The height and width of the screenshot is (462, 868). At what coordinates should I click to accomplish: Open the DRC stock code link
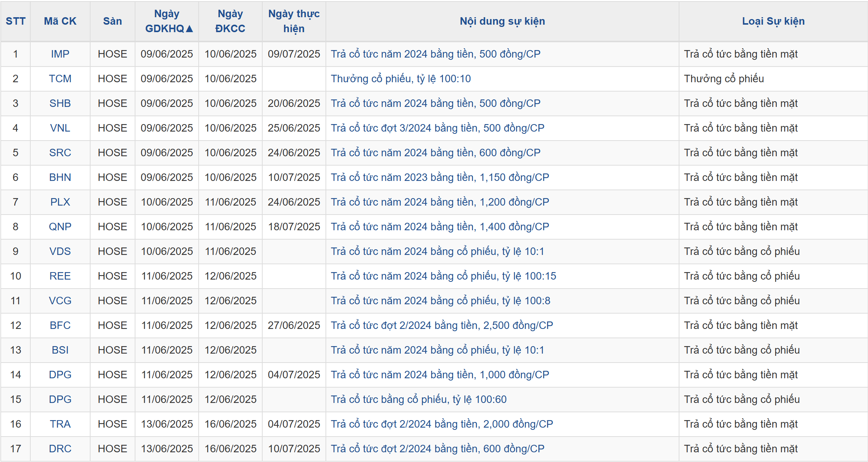click(60, 449)
